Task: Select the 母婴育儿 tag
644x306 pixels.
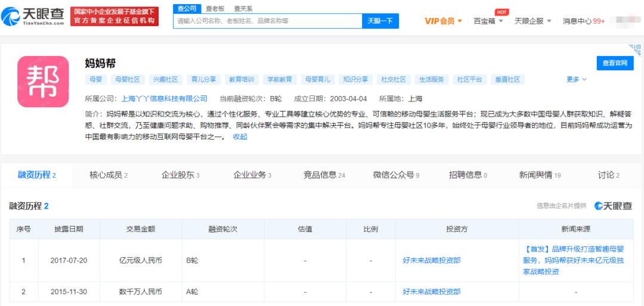Action: click(x=317, y=79)
